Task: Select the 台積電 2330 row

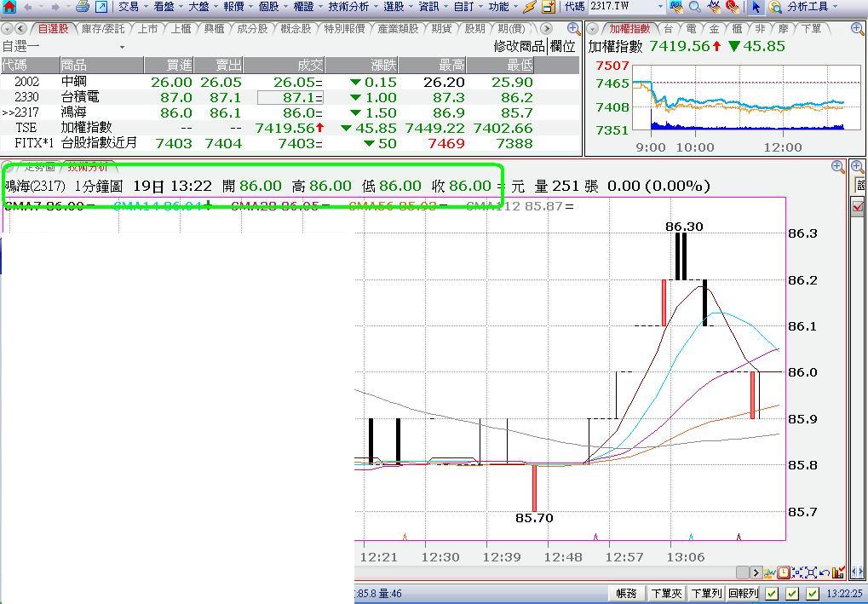Action: [290, 97]
